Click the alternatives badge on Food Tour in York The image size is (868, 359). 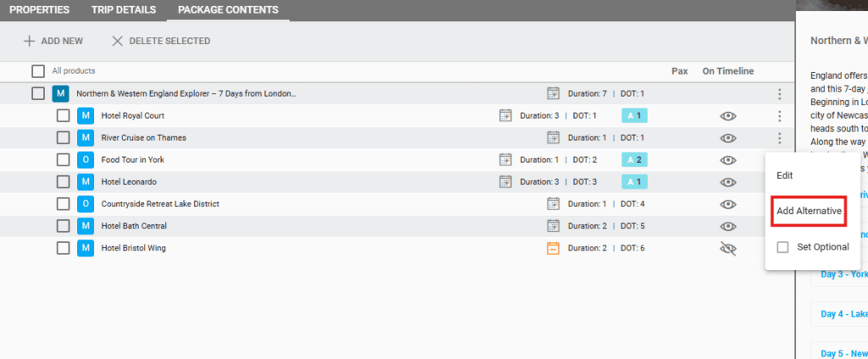(634, 160)
